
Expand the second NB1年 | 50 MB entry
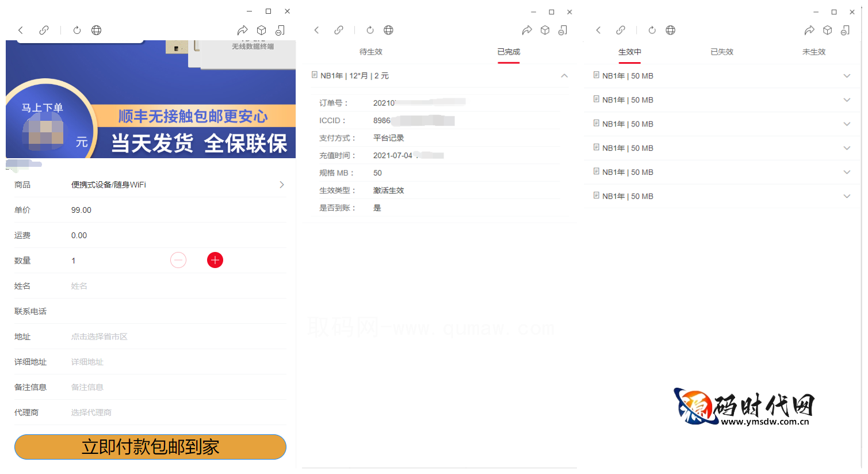point(847,100)
